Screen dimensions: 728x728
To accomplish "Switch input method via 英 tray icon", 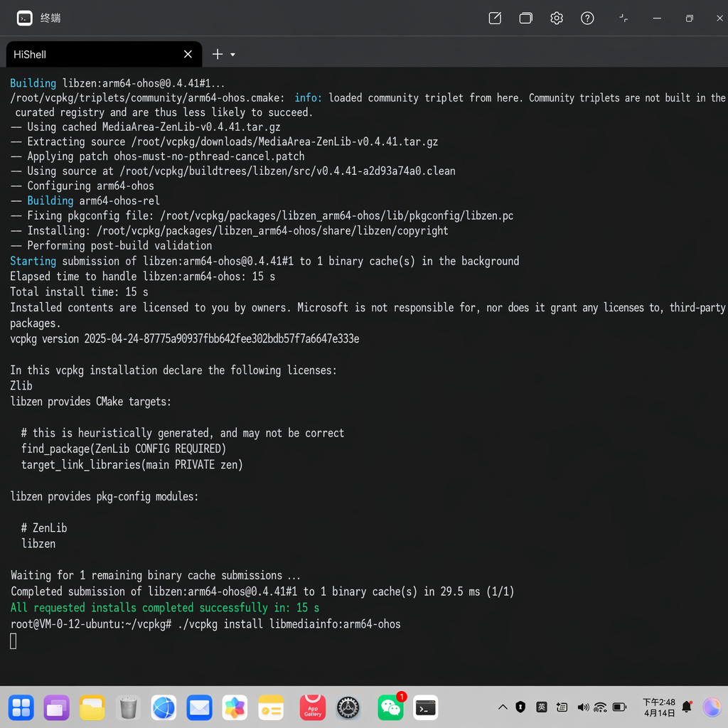I will 541,707.
